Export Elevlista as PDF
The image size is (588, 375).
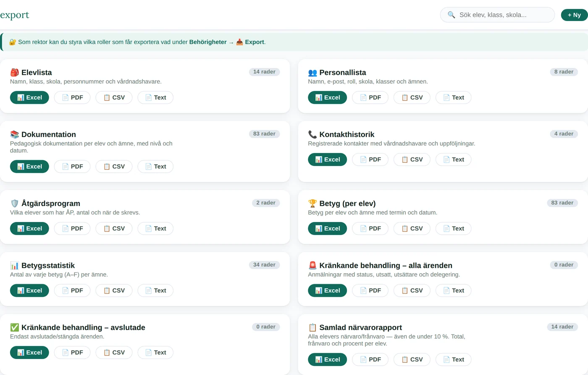pos(72,98)
